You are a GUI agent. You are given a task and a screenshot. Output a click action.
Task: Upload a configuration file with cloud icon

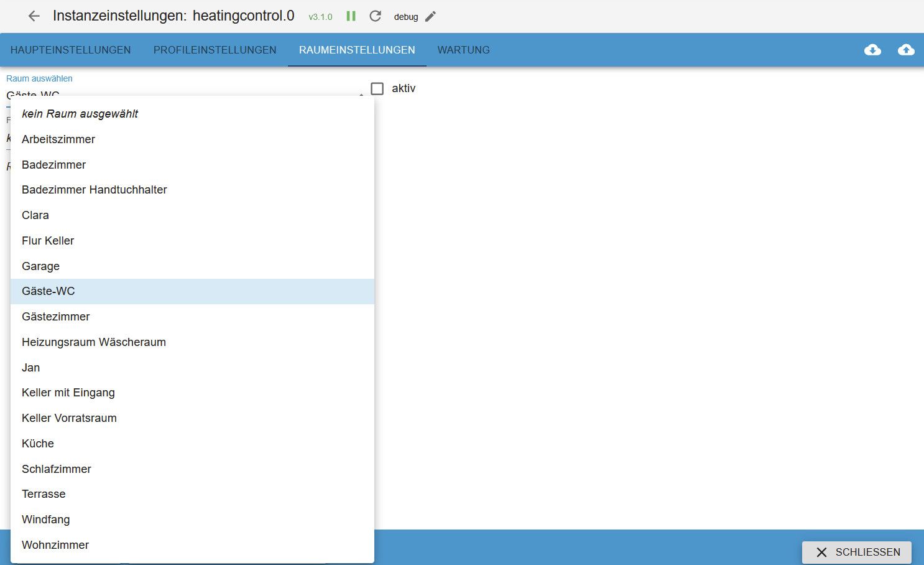906,50
